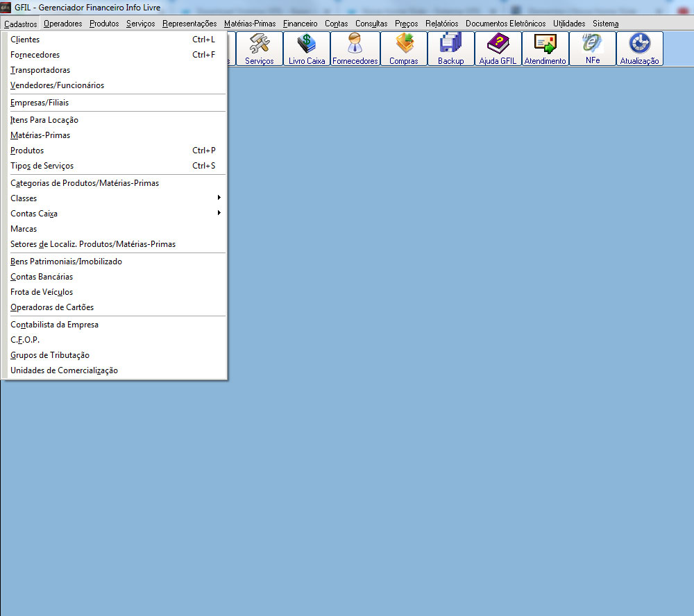Viewport: 694px width, 616px height.
Task: Launch the Backup toolbar icon
Action: [451, 49]
